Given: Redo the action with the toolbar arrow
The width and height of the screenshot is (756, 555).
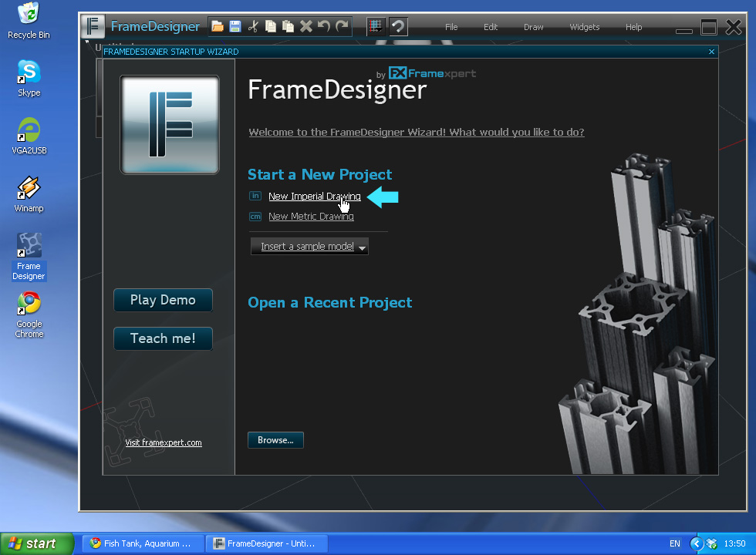Looking at the screenshot, I should [x=342, y=26].
